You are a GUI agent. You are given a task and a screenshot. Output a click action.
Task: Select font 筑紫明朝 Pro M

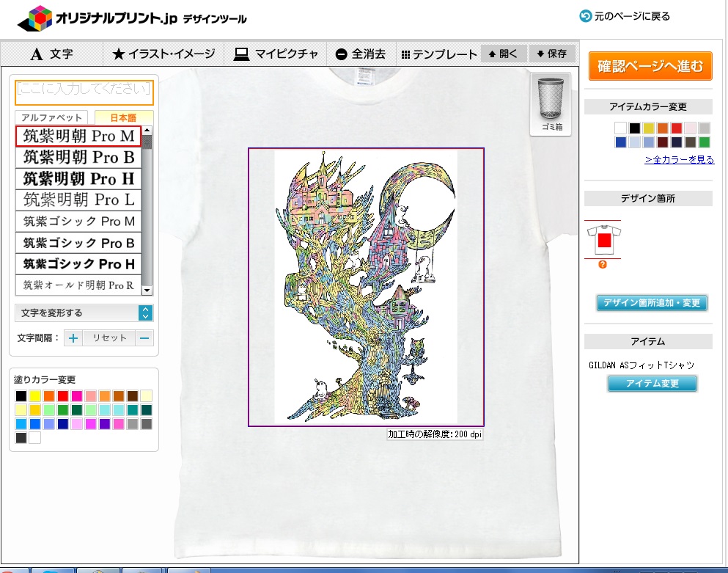click(x=78, y=136)
